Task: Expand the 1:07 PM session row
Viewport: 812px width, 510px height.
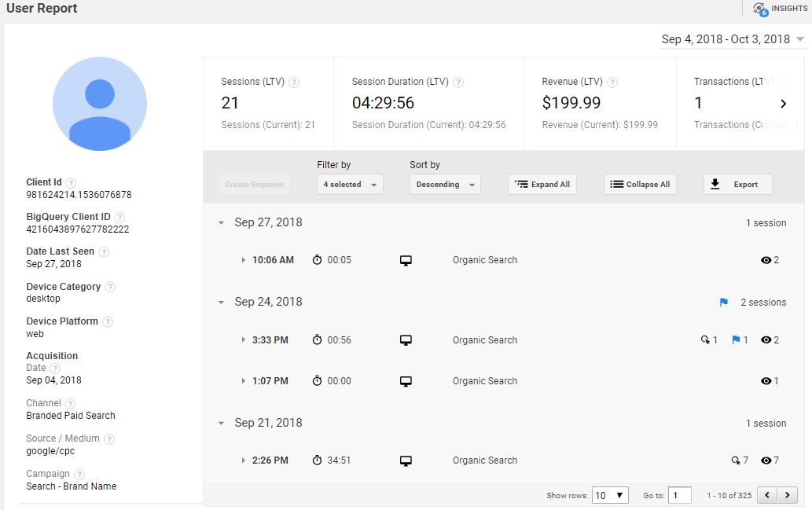Action: [x=244, y=381]
